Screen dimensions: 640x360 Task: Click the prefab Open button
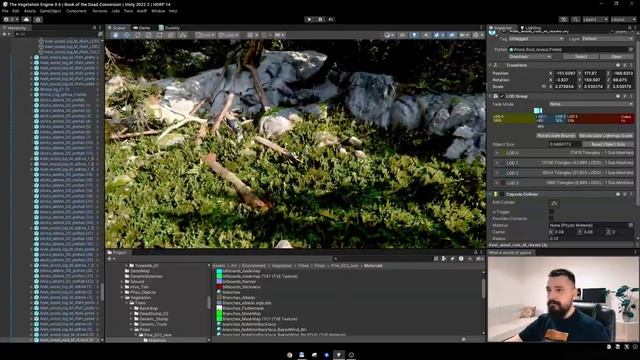click(617, 57)
